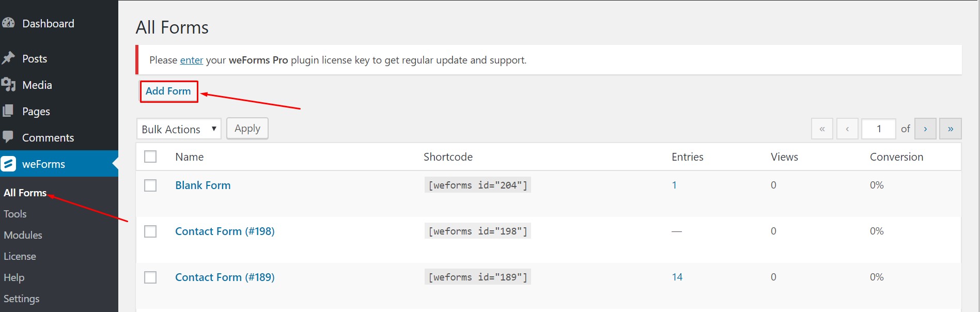Tick the Contact Form (#189) checkbox
980x312 pixels.
pyautogui.click(x=150, y=277)
